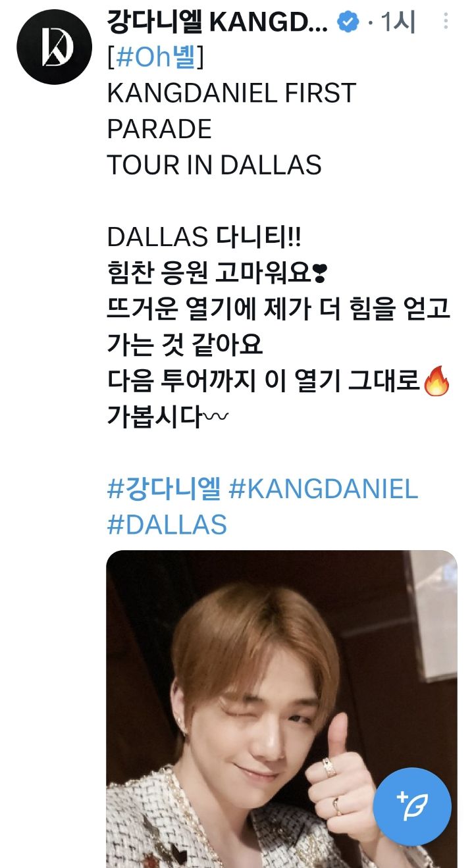The image size is (474, 868).
Task: Tap the KANGDANIEL FIRST PARADE text line
Action: [232, 111]
